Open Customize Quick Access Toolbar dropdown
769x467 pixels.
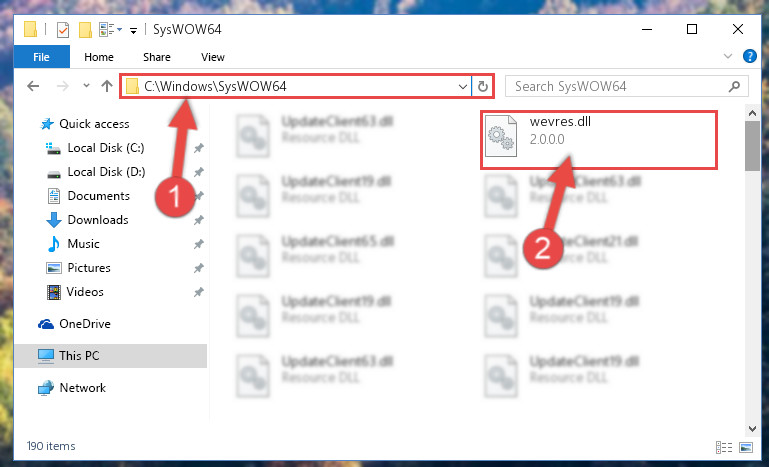coord(133,30)
